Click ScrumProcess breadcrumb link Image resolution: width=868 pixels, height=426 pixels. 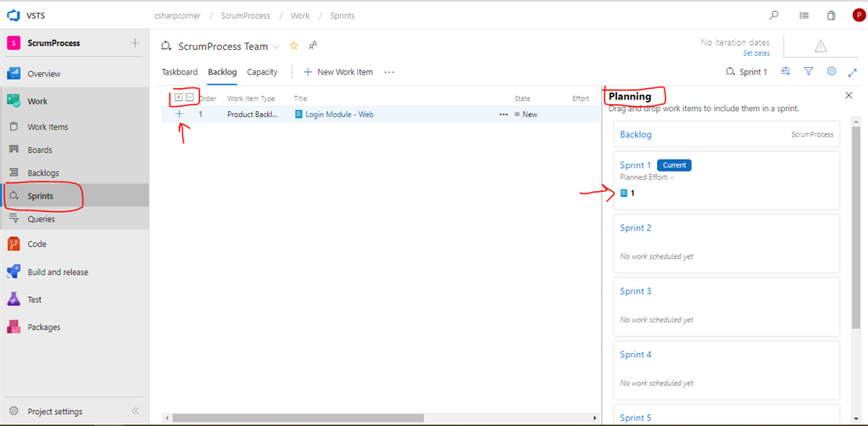245,15
